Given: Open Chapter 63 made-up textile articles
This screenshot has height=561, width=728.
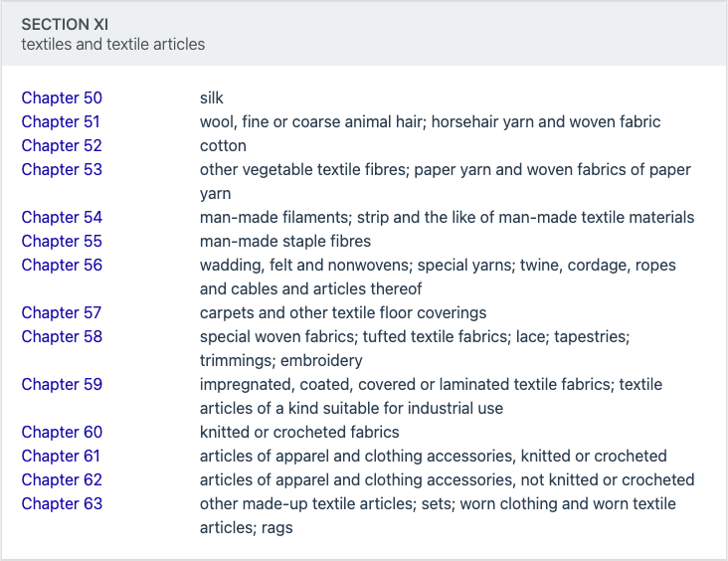Looking at the screenshot, I should (62, 504).
